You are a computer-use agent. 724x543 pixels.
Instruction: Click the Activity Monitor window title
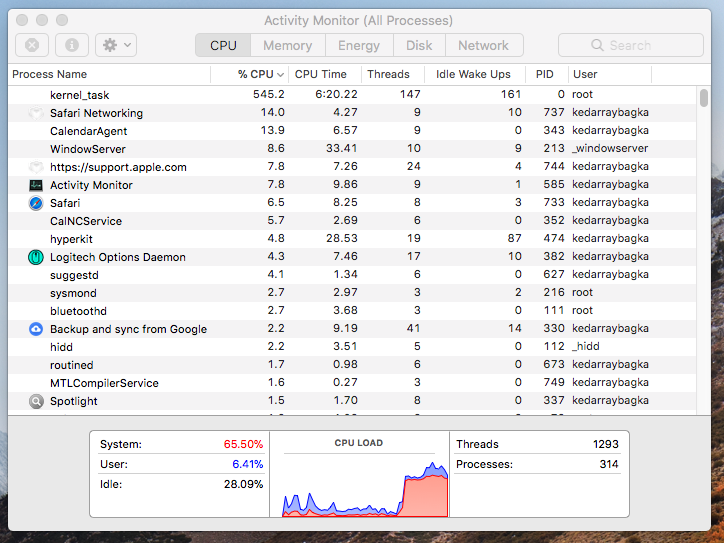(x=358, y=20)
